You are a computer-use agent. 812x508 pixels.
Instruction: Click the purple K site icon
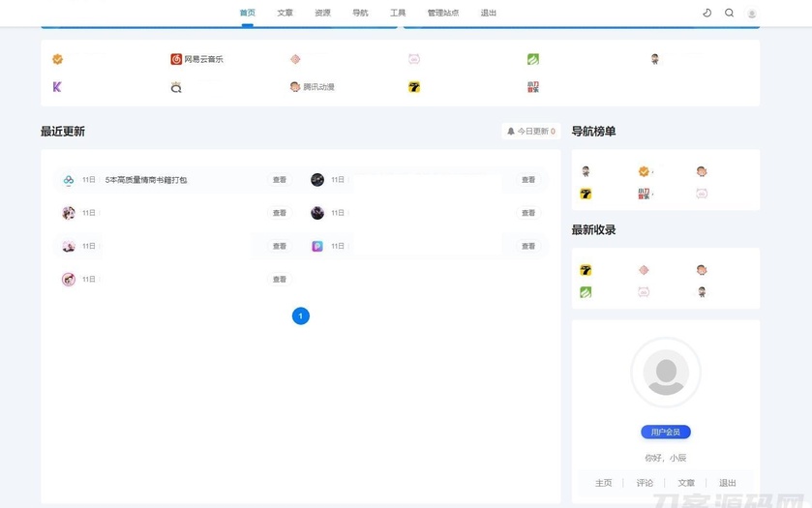(x=57, y=87)
